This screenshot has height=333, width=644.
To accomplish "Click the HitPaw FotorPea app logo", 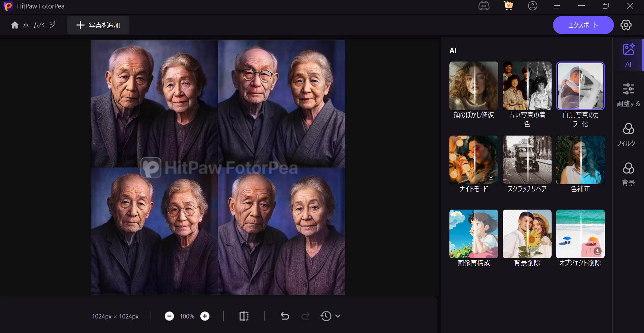I will click(x=7, y=6).
